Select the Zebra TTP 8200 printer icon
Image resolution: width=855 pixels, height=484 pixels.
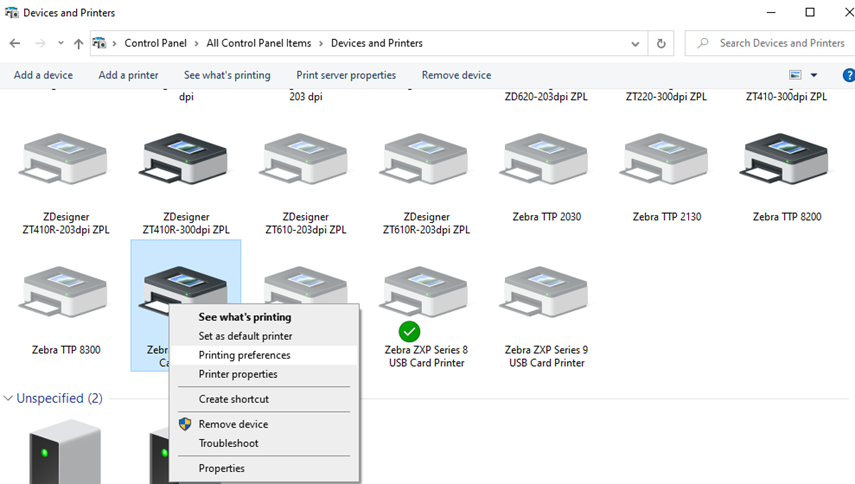(x=786, y=159)
